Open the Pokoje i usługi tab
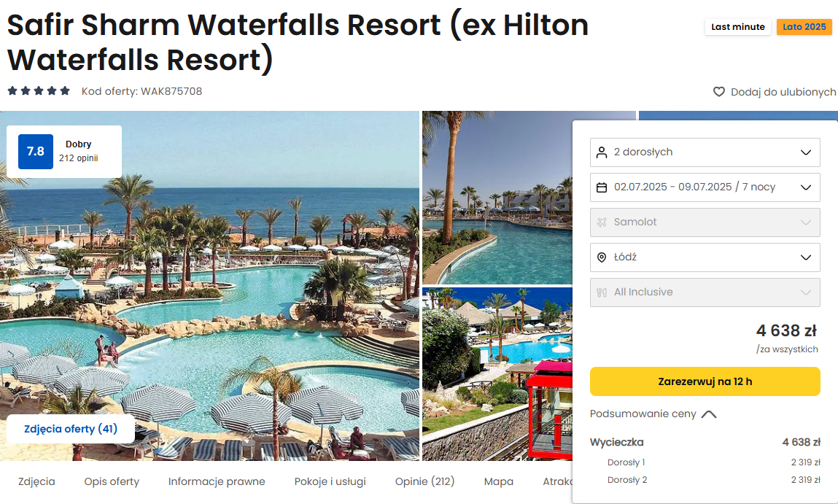The height and width of the screenshot is (504, 838). pyautogui.click(x=330, y=481)
